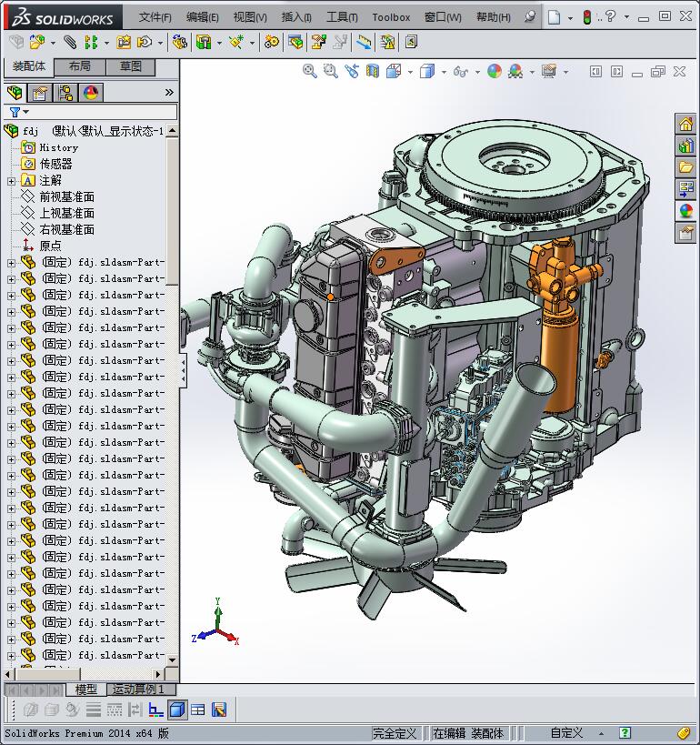Viewport: 700px width, 745px height.
Task: Open Appearances color ball in task pane
Action: (685, 211)
